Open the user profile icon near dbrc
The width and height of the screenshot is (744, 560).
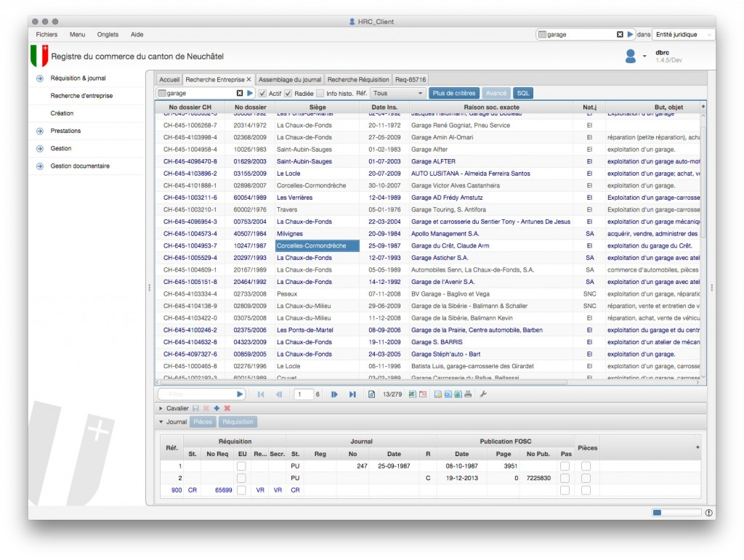point(630,57)
